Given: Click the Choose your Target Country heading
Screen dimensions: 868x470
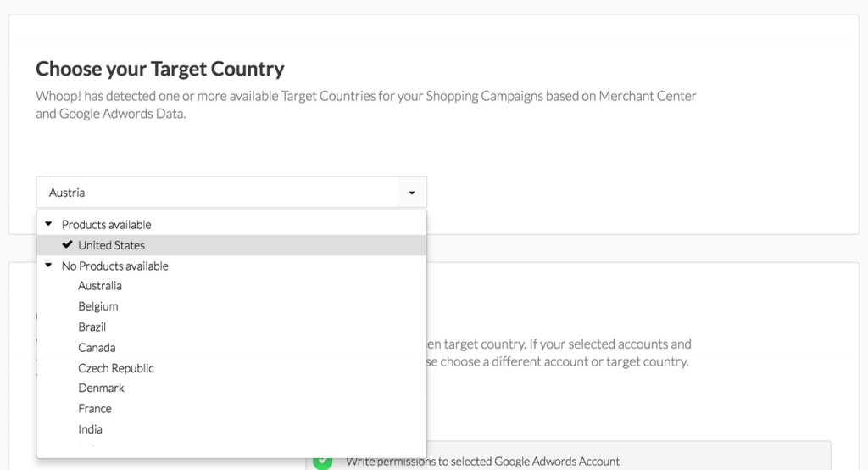Looking at the screenshot, I should [x=160, y=69].
